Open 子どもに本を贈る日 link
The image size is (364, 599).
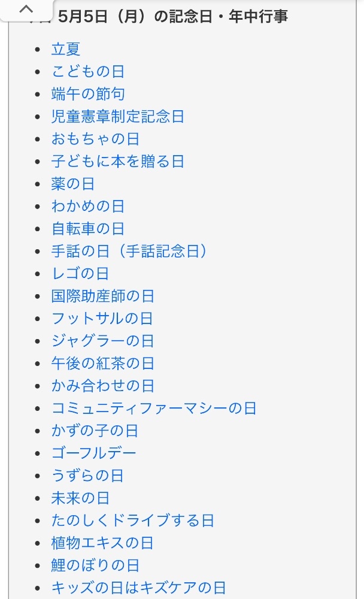coord(118,162)
